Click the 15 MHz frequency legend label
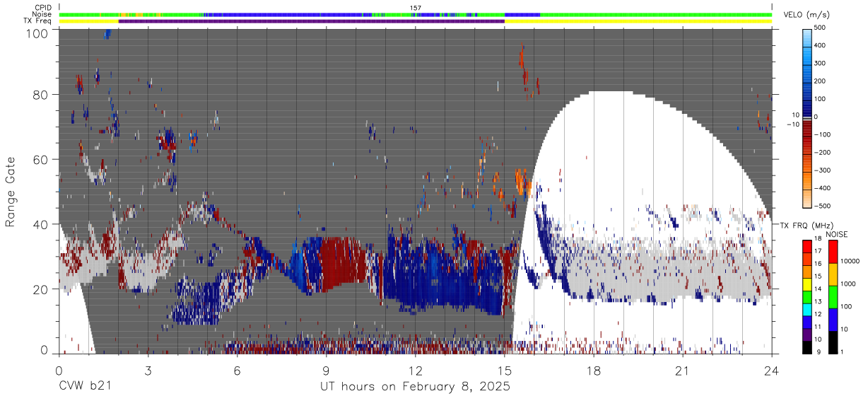 pos(819,275)
